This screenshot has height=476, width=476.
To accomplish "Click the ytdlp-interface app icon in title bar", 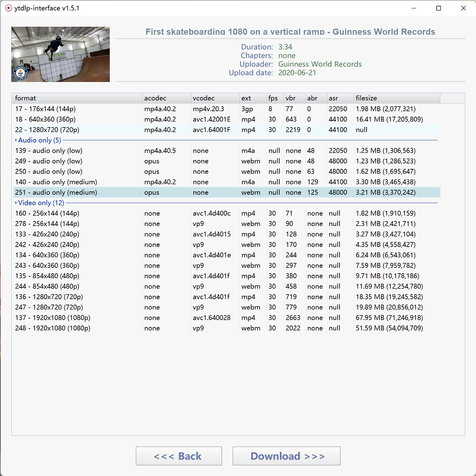I will (x=8, y=8).
